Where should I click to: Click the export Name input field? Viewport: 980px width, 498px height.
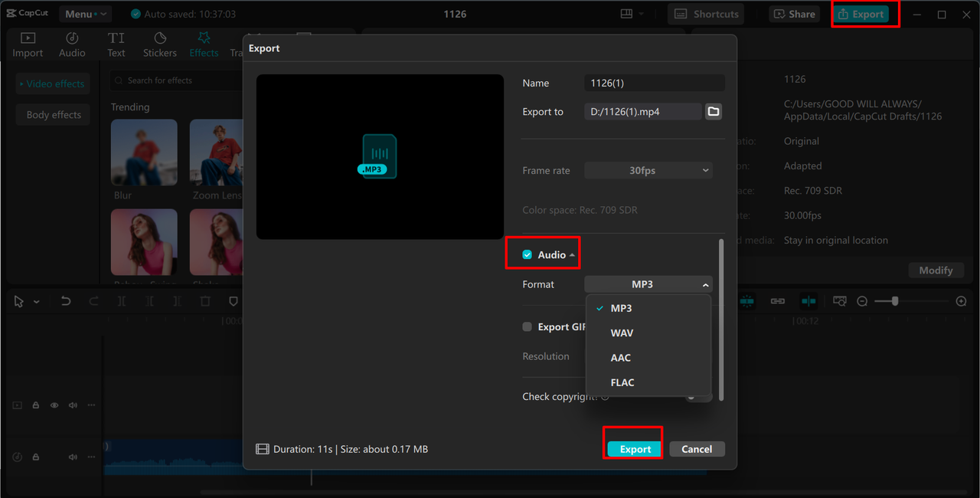click(x=654, y=83)
